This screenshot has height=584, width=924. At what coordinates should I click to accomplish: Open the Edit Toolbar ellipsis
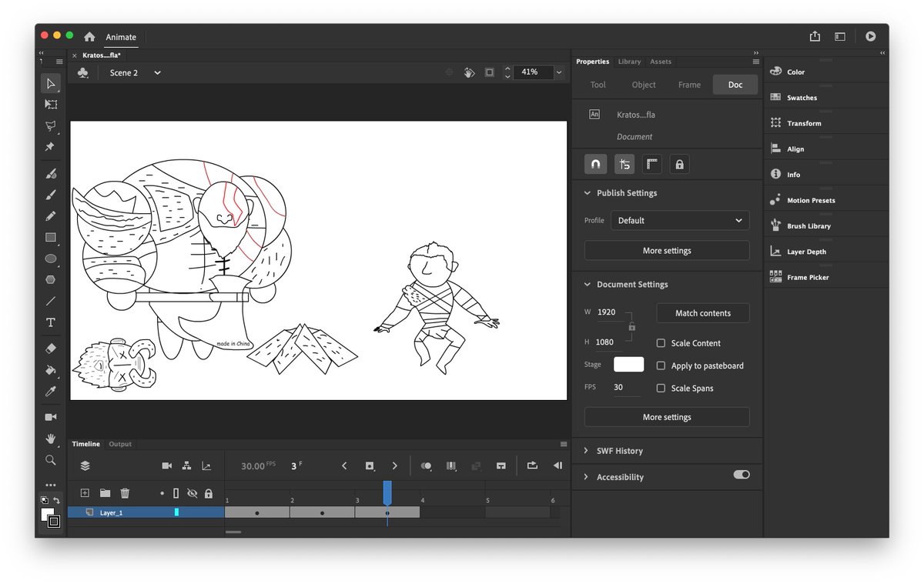pos(51,485)
